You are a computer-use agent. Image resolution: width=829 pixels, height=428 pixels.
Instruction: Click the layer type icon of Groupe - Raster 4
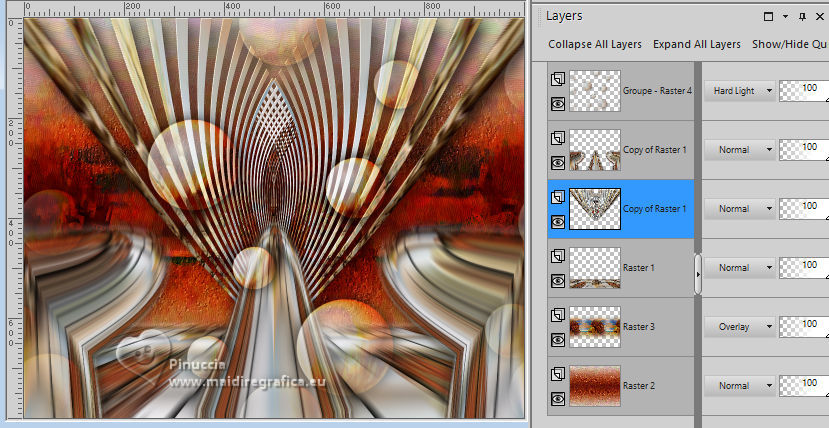pyautogui.click(x=557, y=79)
